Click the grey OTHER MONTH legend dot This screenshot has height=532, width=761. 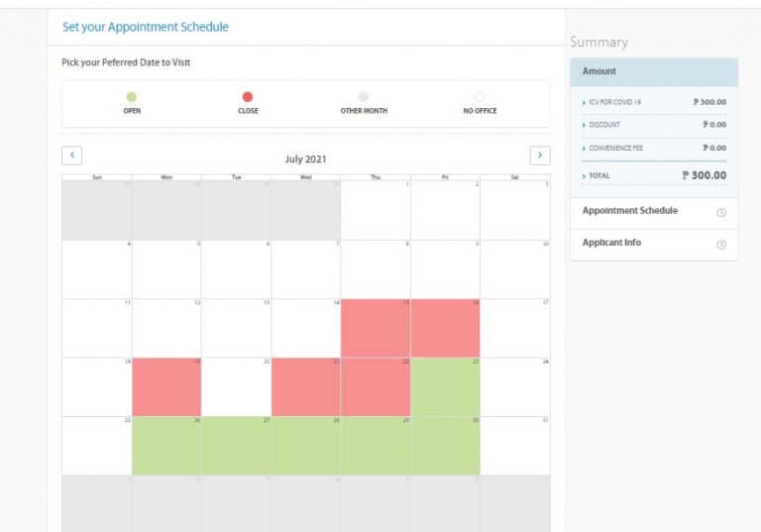pyautogui.click(x=364, y=97)
